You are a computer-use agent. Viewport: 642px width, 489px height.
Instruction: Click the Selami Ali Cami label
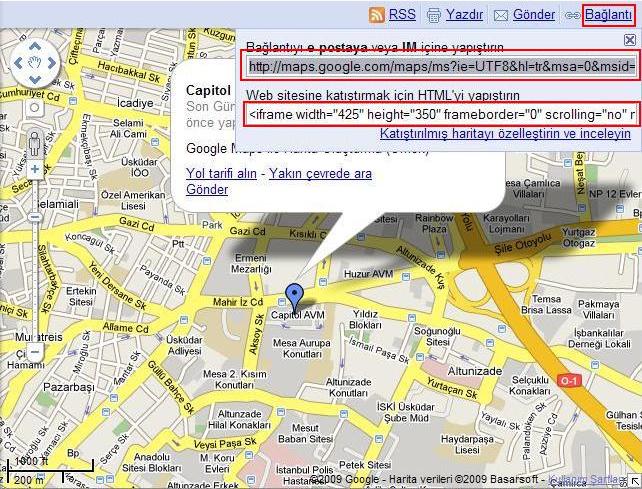[x=128, y=128]
